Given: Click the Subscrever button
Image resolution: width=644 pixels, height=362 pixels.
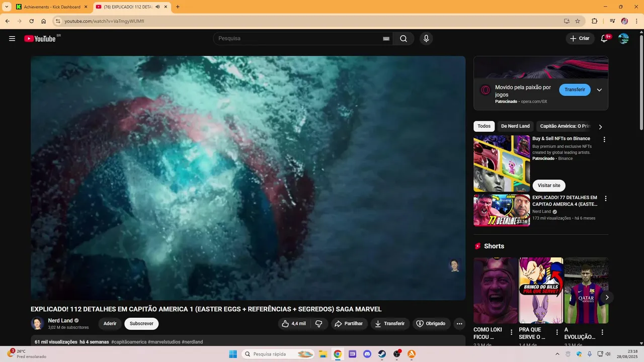Looking at the screenshot, I should click(x=141, y=324).
